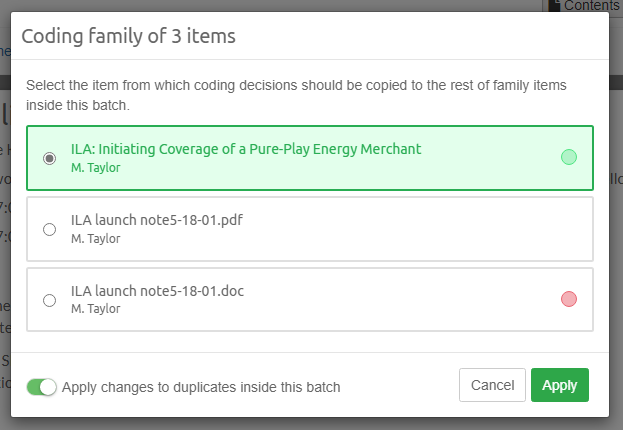Select radio button for ILA launch note5-18-01.pdf
Viewport: 623px width, 430px height.
(x=50, y=229)
